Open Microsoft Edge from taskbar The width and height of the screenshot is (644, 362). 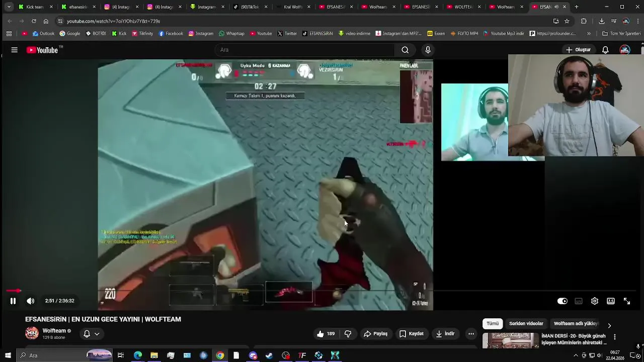137,355
